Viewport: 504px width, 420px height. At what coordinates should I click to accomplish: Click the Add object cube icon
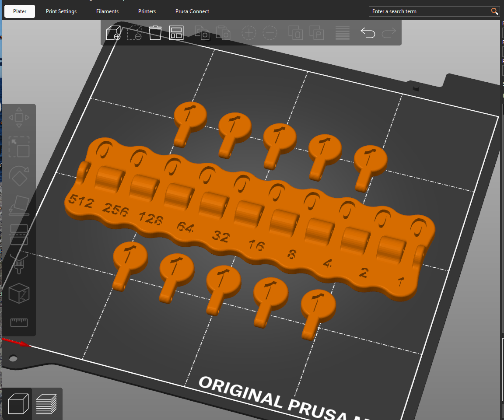tap(113, 33)
